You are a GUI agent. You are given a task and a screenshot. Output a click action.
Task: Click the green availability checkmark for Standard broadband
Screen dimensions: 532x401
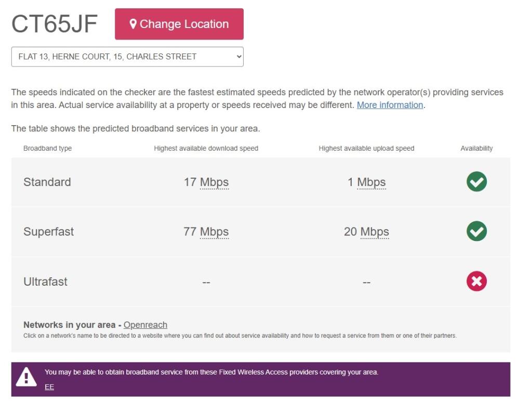click(476, 181)
